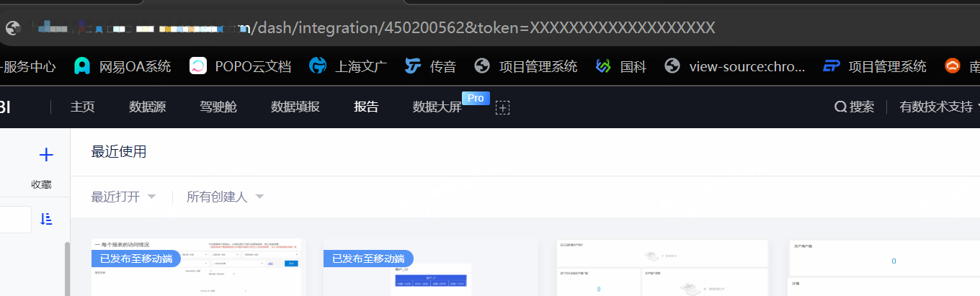This screenshot has width=980, height=296.
Task: Click the browser address bar URL
Action: click(375, 28)
